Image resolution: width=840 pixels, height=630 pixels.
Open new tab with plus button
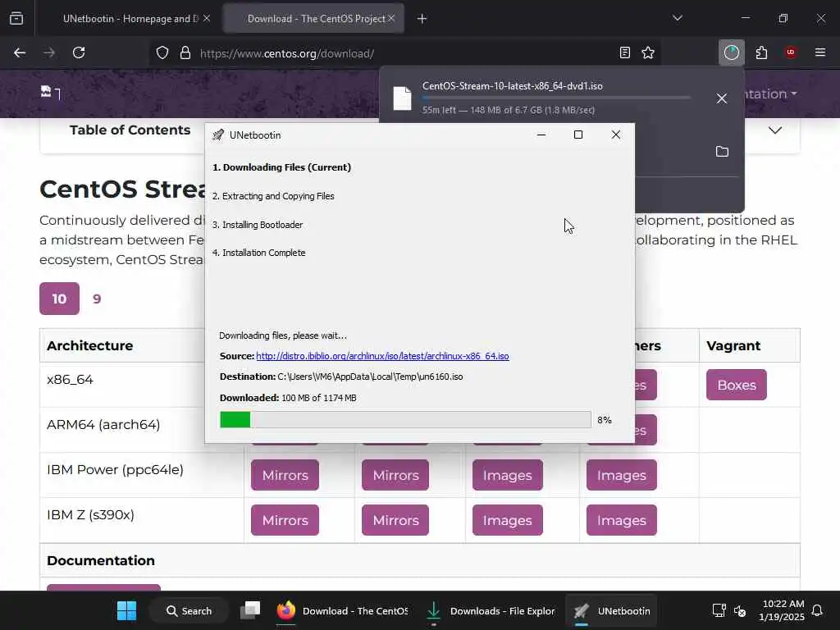422,19
